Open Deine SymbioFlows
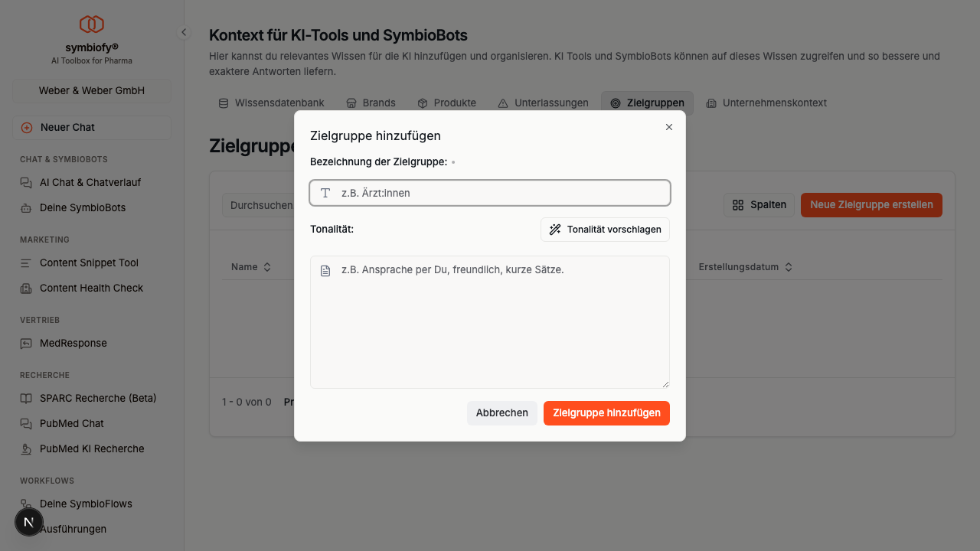 86,504
